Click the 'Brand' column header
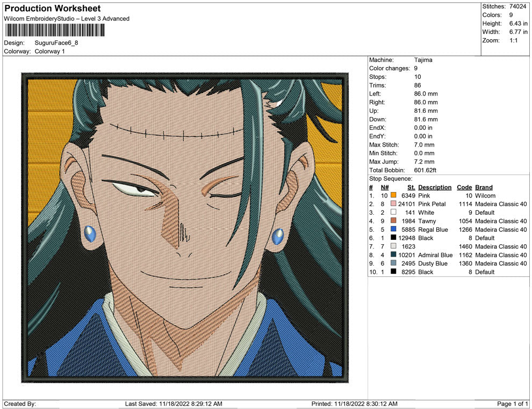 [484, 187]
